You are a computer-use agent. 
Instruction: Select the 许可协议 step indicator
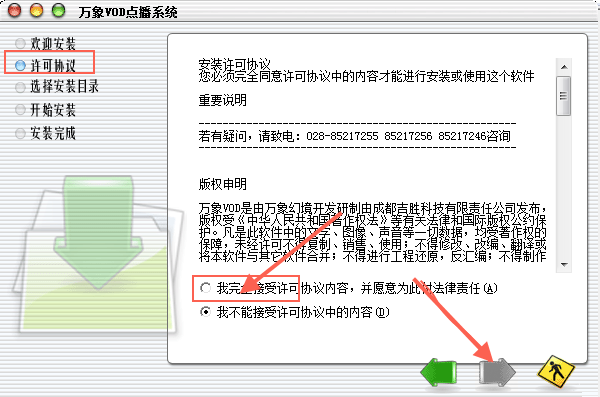click(x=20, y=65)
